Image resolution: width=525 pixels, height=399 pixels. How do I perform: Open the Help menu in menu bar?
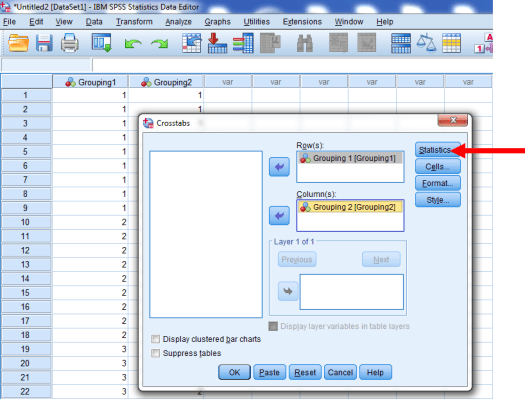coord(385,22)
